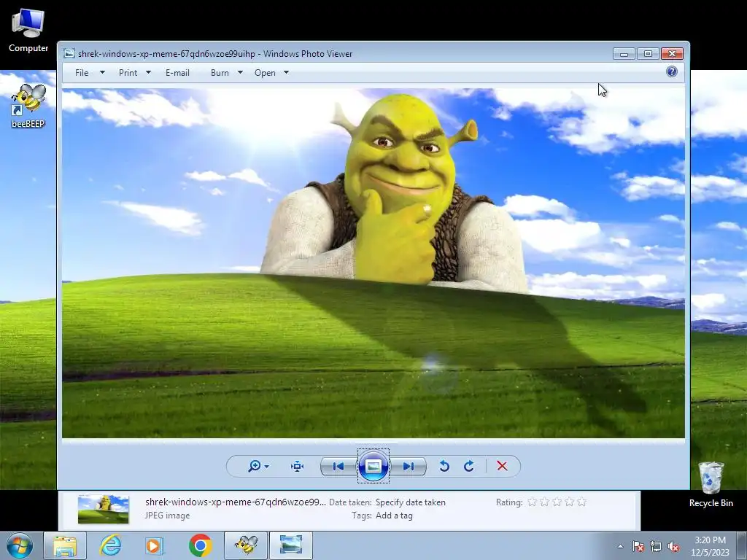747x560 pixels.
Task: Click Add a tag field
Action: click(x=394, y=516)
